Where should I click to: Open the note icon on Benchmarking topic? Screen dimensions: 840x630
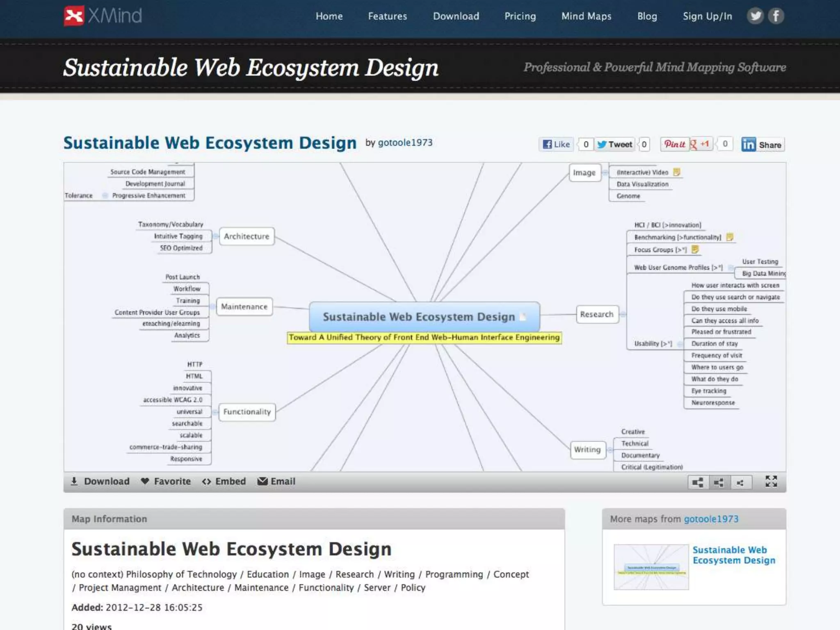tap(730, 237)
